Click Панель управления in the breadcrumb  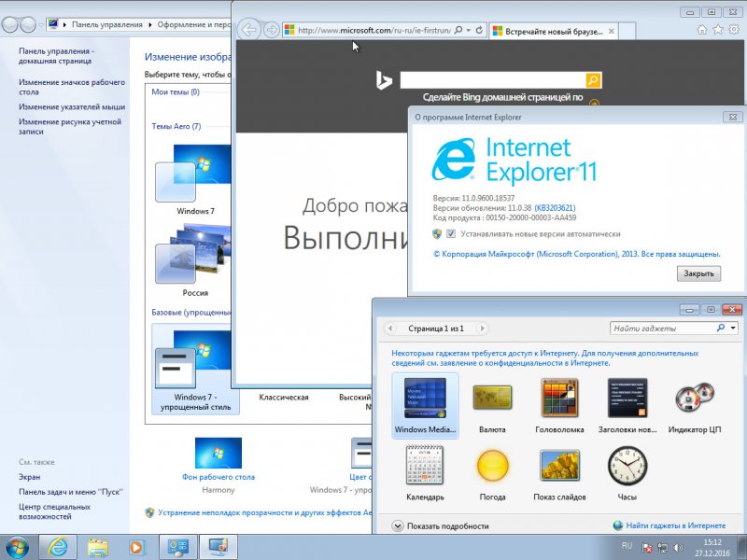tap(107, 24)
